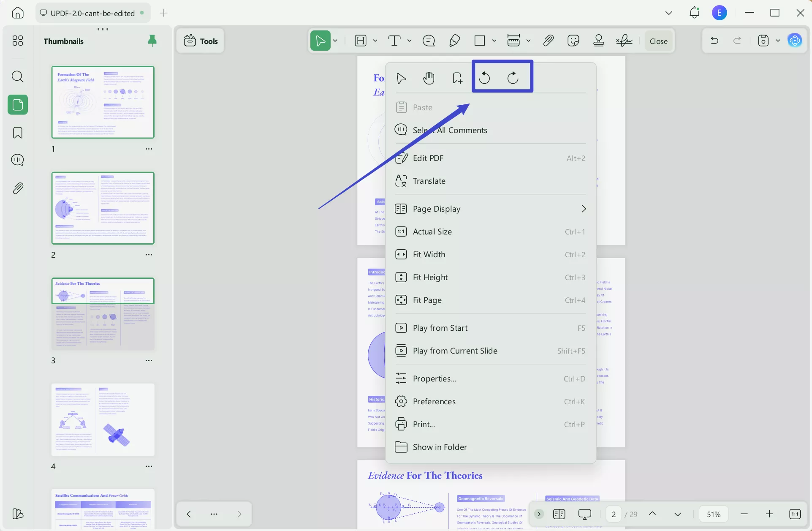
Task: Click the rotate clockwise icon in context menu
Action: 513,78
